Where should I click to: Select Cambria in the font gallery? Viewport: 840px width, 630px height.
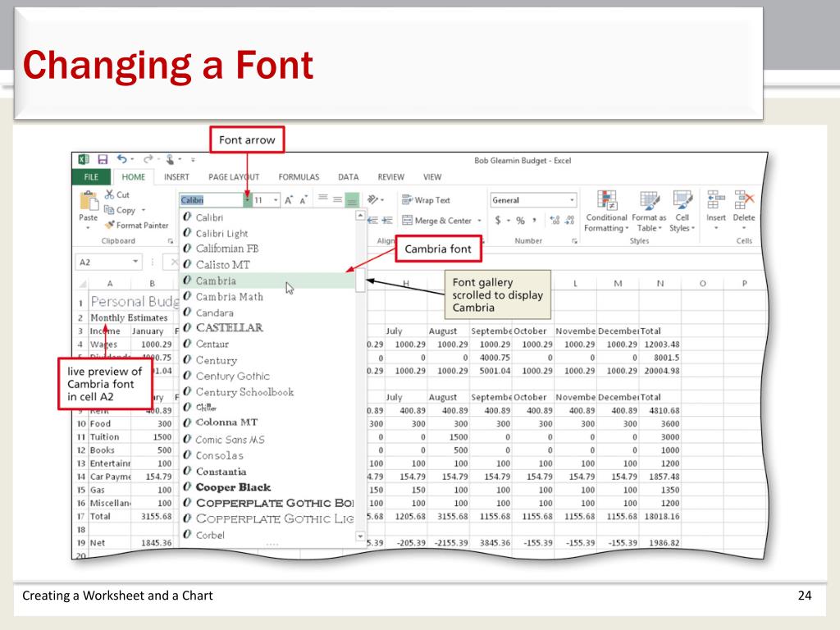coord(267,281)
